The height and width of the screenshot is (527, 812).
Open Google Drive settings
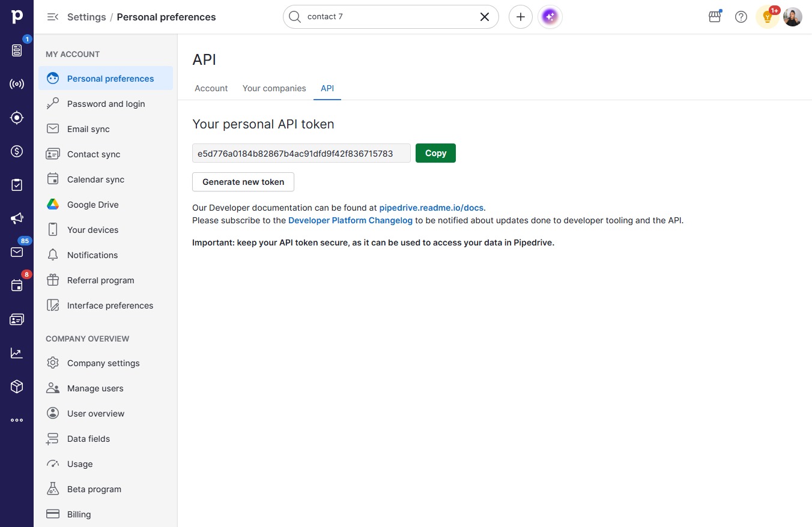coord(106,205)
